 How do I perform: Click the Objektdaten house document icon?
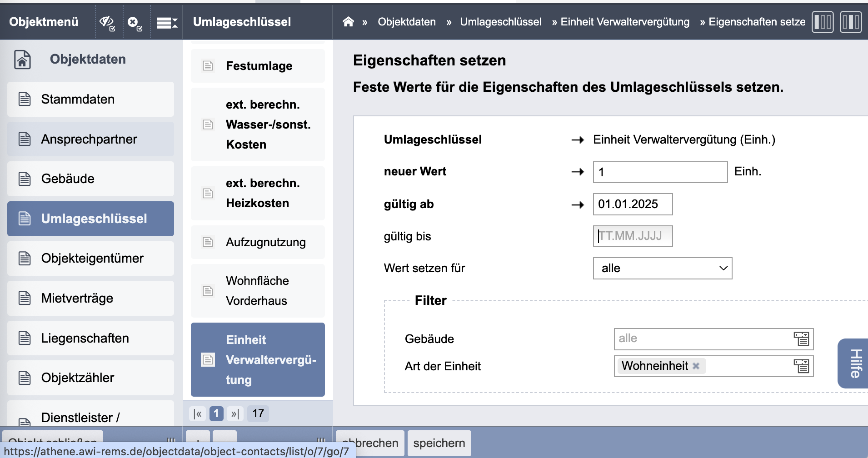coord(22,59)
